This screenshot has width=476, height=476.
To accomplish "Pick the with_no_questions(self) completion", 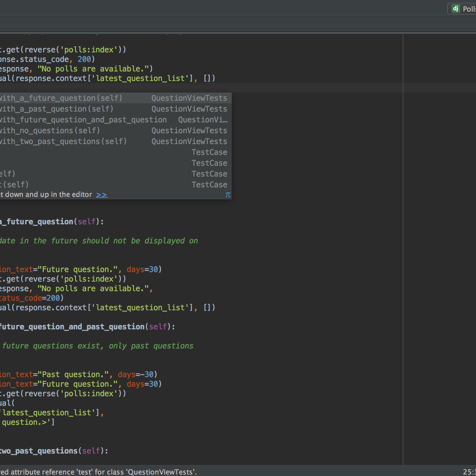I will 116,131.
